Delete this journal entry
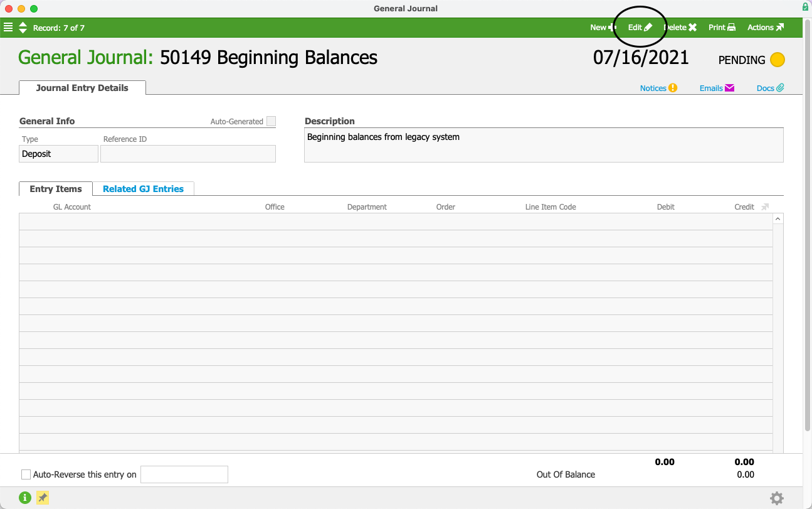Viewport: 812px width, 509px height. [680, 28]
